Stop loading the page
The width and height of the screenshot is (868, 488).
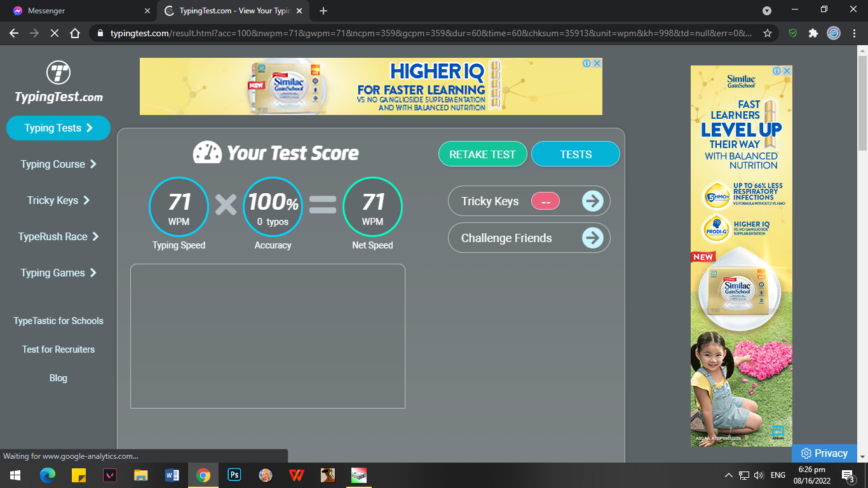pos(55,33)
